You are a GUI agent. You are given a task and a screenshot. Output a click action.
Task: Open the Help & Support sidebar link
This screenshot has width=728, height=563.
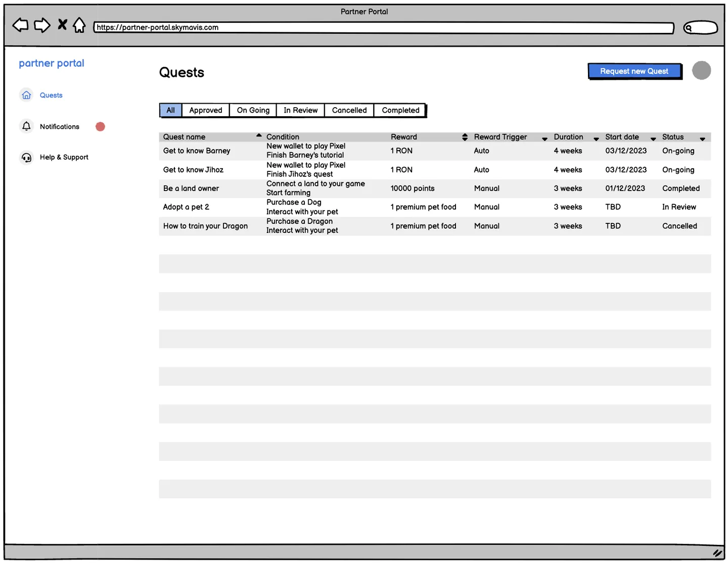pyautogui.click(x=64, y=157)
